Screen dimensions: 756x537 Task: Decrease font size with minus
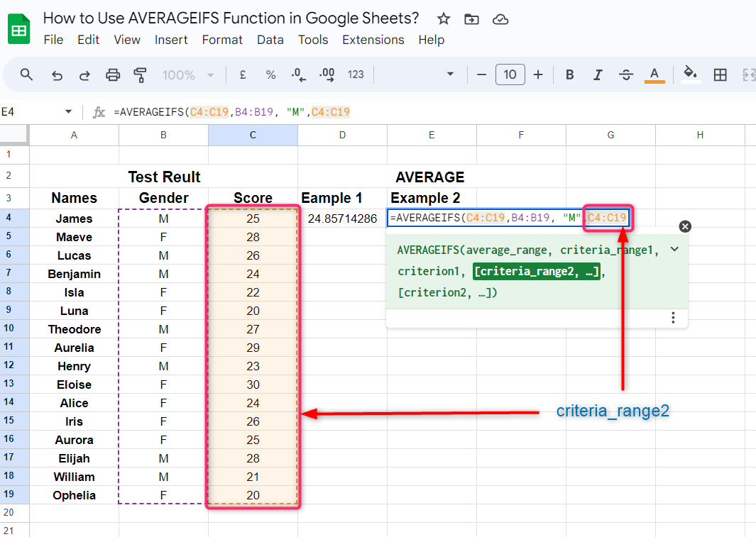pos(481,74)
